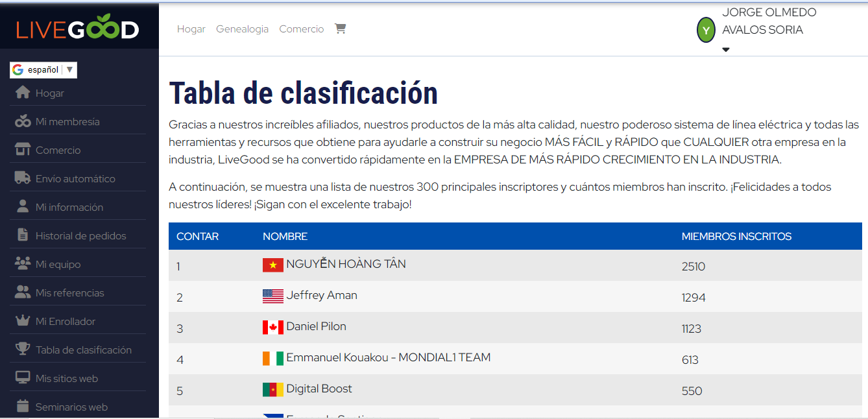Open the español language dropdown

43,70
